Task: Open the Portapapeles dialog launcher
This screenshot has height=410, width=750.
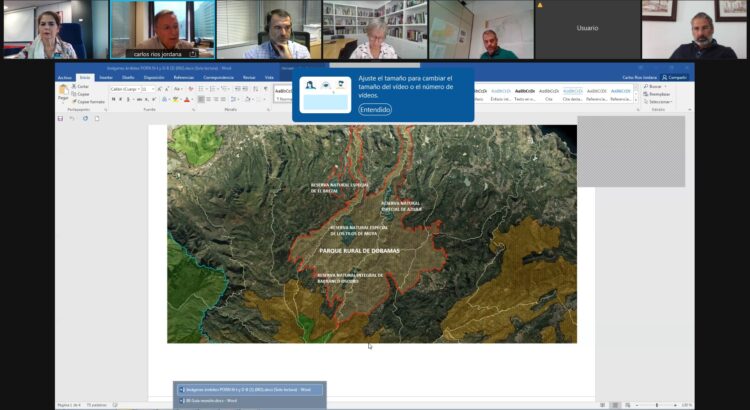Action: pyautogui.click(x=106, y=110)
